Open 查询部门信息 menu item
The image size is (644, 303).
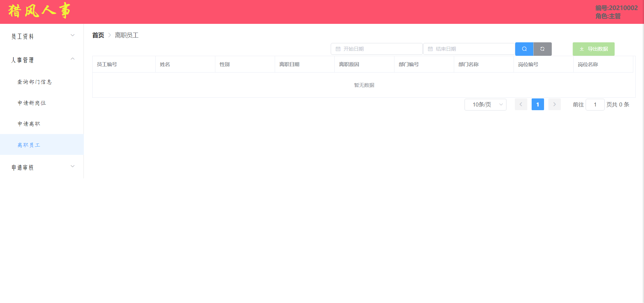coord(42,82)
